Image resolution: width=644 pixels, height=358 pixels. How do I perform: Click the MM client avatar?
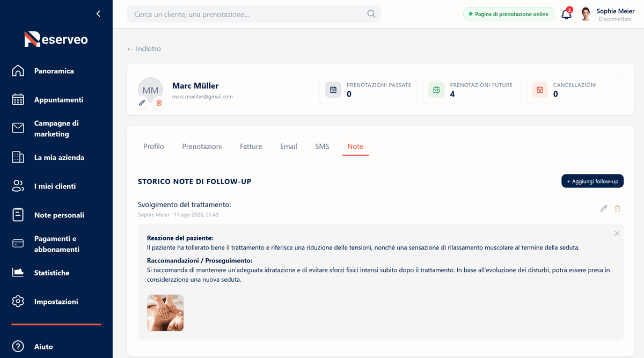(150, 90)
